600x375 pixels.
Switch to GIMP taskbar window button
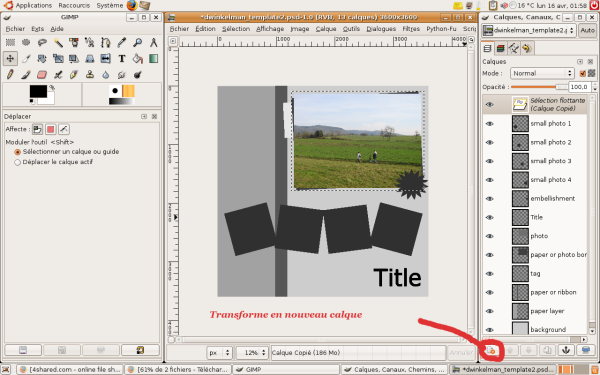(x=286, y=370)
